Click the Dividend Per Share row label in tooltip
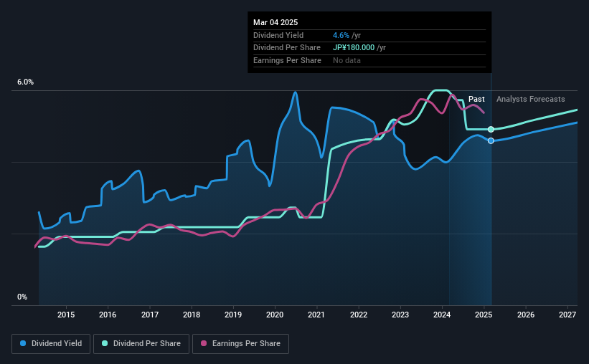This screenshot has height=364, width=589. 287,48
